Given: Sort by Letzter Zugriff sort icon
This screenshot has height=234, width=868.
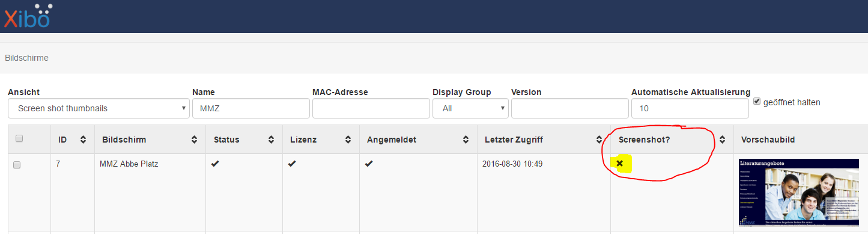Looking at the screenshot, I should 599,140.
